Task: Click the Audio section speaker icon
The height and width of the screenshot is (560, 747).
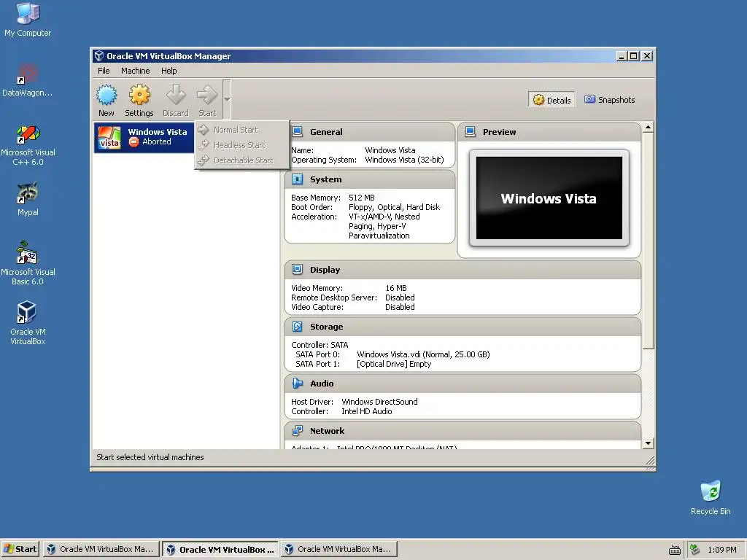Action: pyautogui.click(x=298, y=384)
